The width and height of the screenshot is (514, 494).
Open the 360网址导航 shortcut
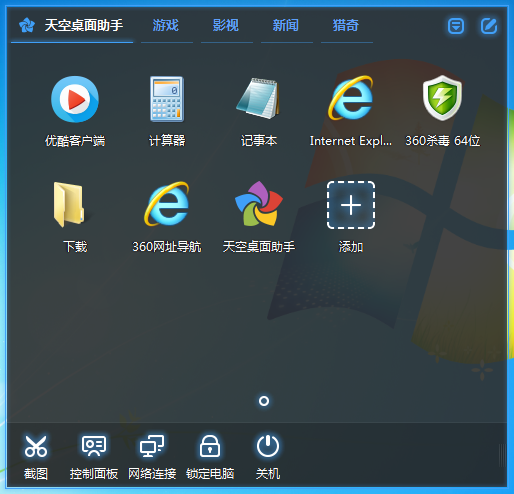pos(167,204)
